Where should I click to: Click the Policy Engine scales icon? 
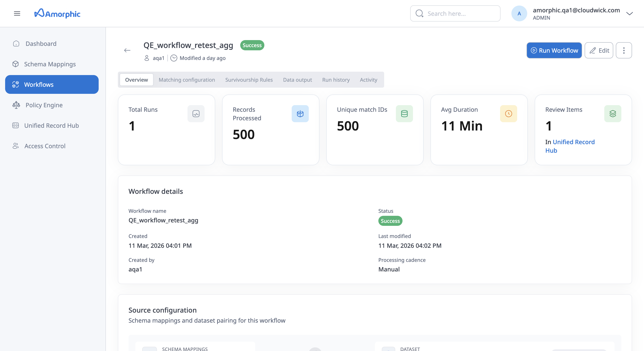(x=16, y=105)
